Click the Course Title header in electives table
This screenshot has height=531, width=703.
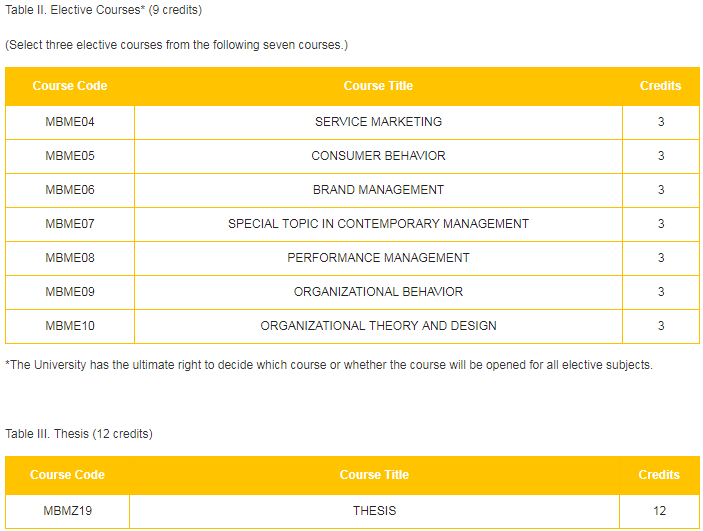coord(378,86)
